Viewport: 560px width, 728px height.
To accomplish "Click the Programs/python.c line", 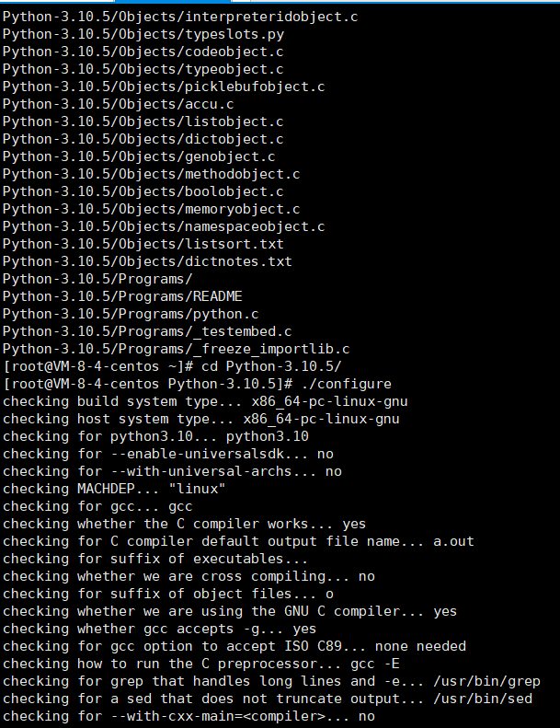I will (x=131, y=314).
